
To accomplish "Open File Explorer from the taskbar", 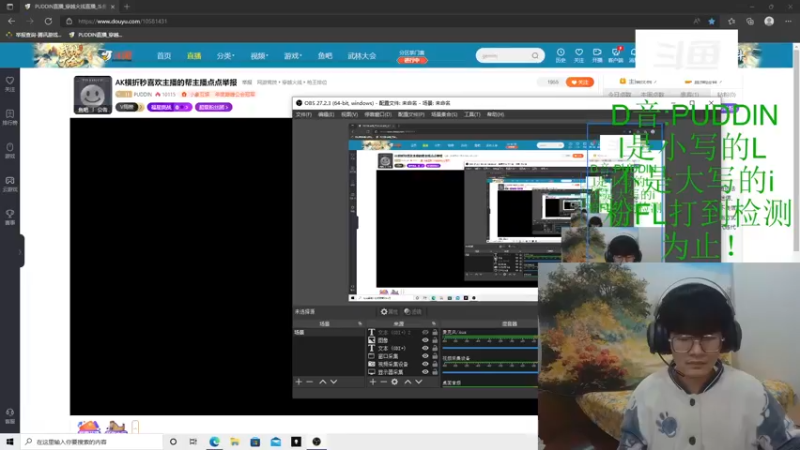I will coord(235,442).
